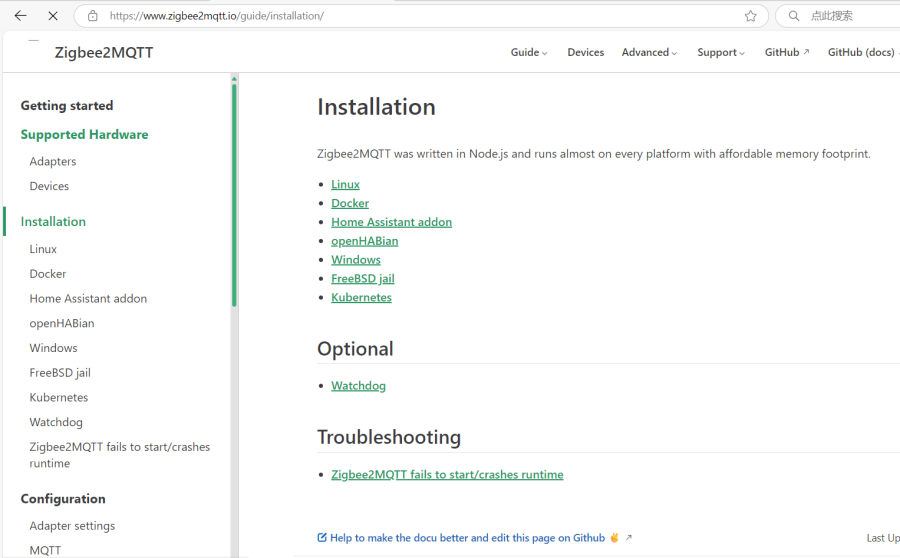Image resolution: width=900 pixels, height=558 pixels.
Task: Open Configuration sidebar section
Action: click(x=63, y=499)
